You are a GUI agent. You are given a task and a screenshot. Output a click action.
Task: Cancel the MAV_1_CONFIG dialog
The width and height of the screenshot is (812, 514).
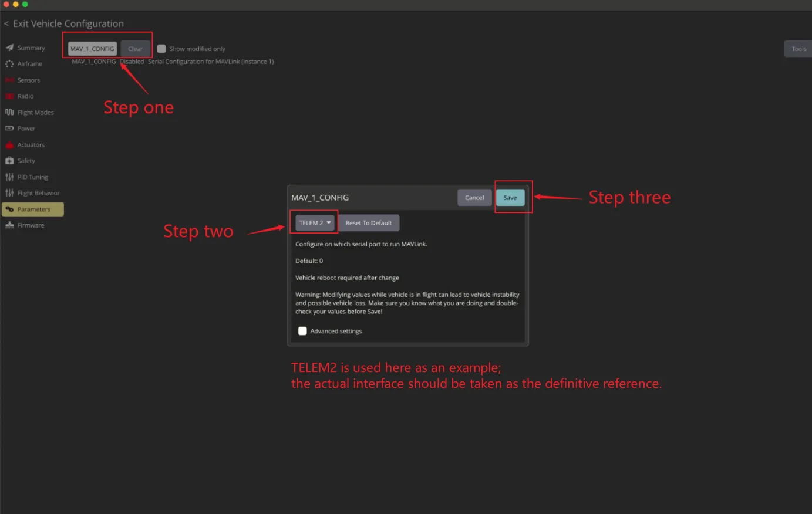474,198
